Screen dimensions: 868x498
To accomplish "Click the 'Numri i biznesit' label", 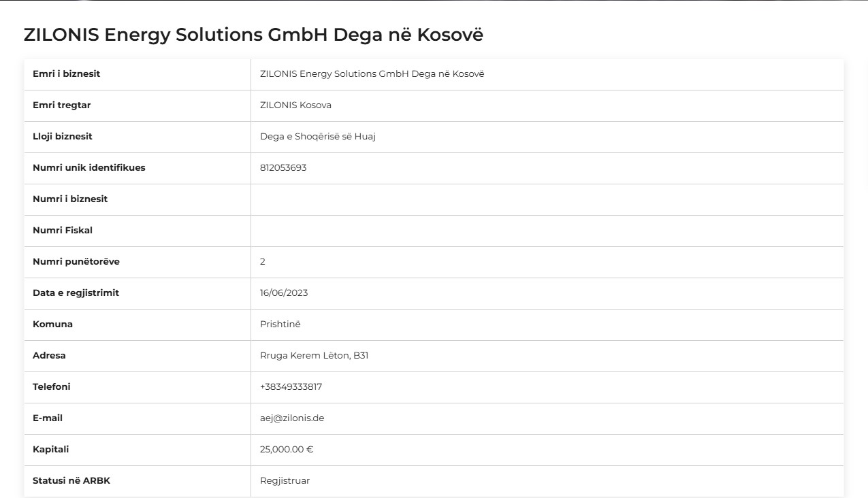I will click(x=70, y=199).
